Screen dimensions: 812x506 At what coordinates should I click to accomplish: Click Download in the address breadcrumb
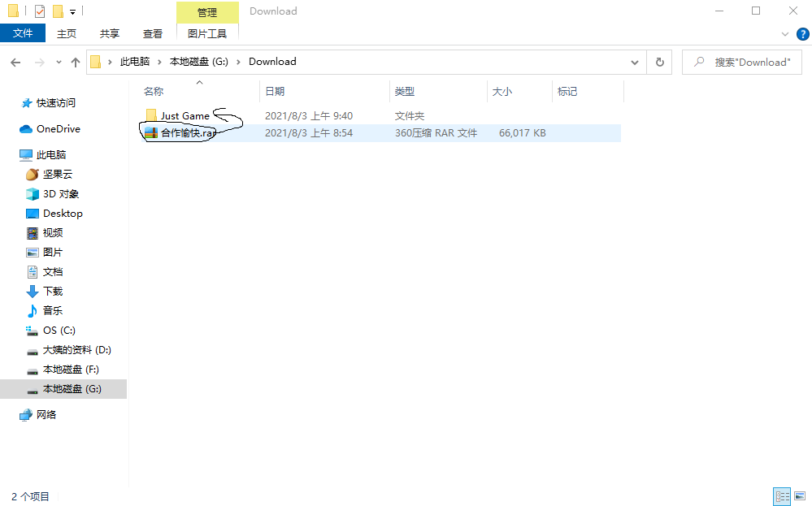pos(272,62)
